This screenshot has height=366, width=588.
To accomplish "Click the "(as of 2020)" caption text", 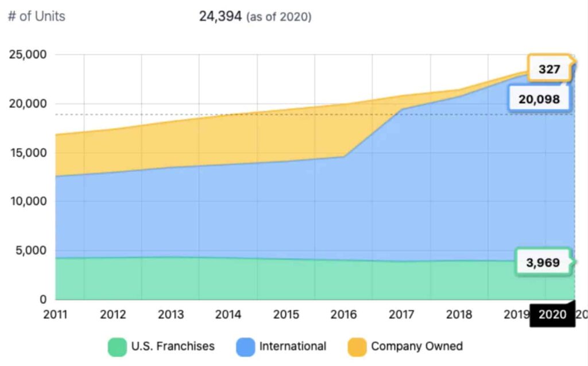I will [x=278, y=17].
